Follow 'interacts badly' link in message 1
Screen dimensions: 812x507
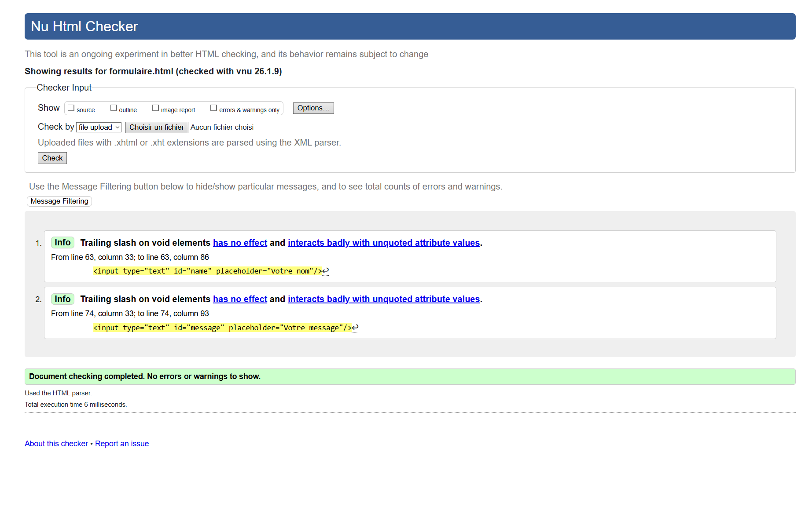383,243
